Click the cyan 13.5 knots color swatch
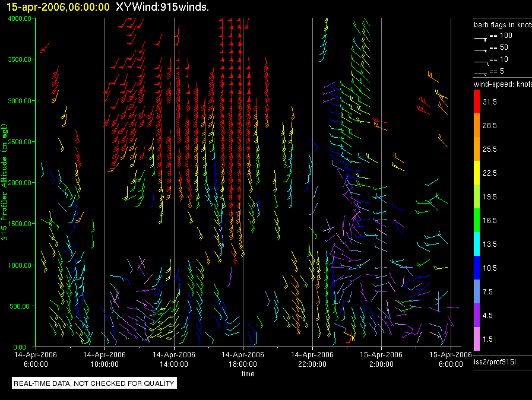This screenshot has height=400, width=532. (x=477, y=244)
